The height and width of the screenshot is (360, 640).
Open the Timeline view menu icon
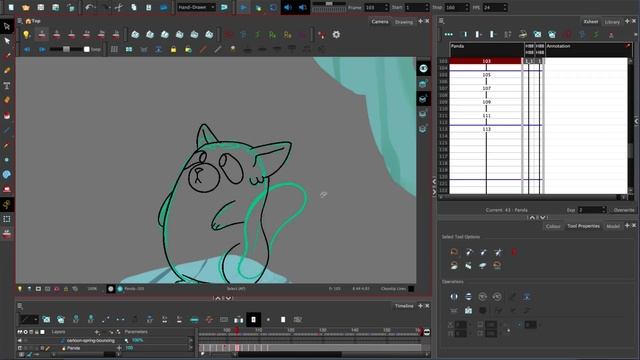coord(20,306)
